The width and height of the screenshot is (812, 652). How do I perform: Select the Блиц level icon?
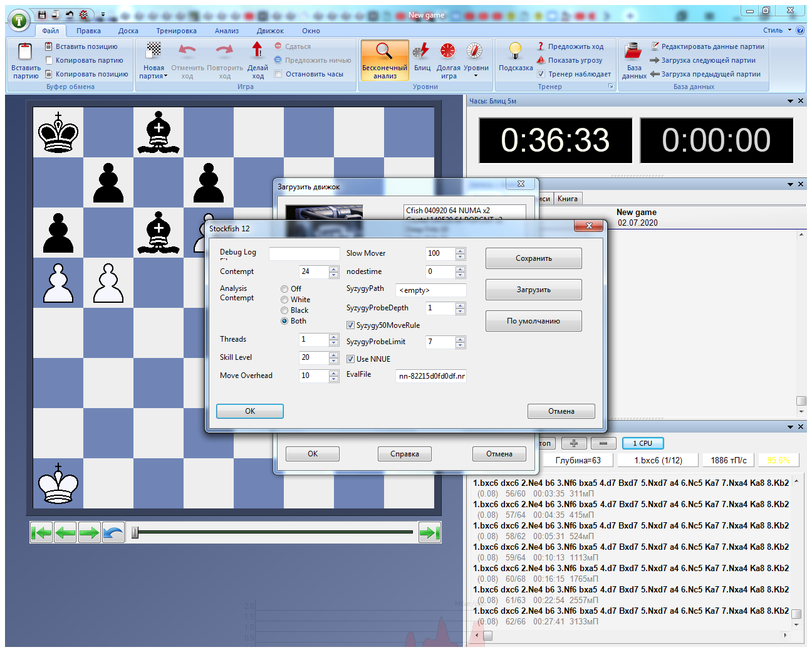[422, 51]
